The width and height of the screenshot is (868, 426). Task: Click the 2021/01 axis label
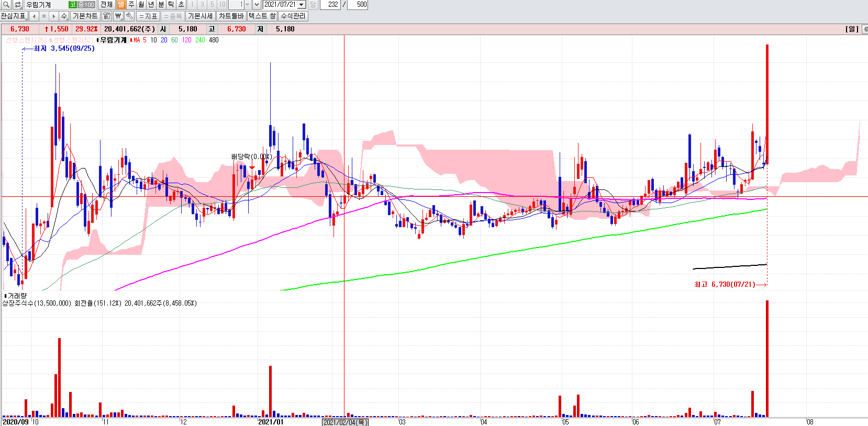[271, 422]
